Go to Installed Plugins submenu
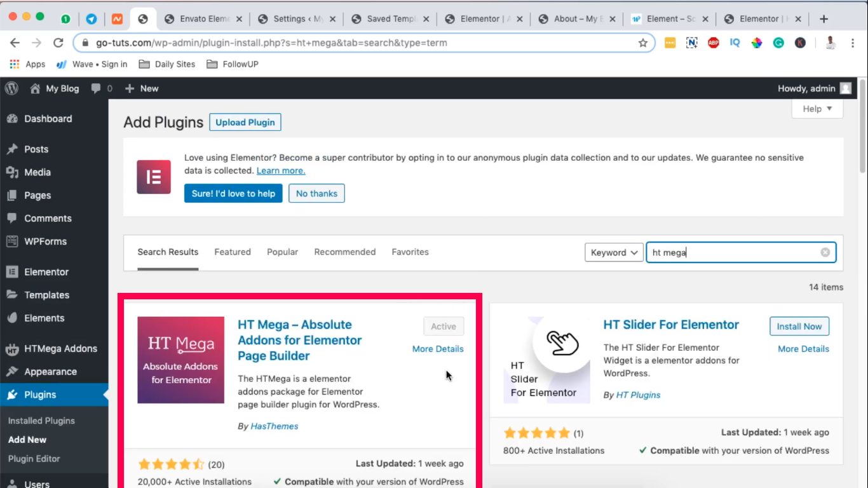The height and width of the screenshot is (488, 868). pyautogui.click(x=41, y=421)
